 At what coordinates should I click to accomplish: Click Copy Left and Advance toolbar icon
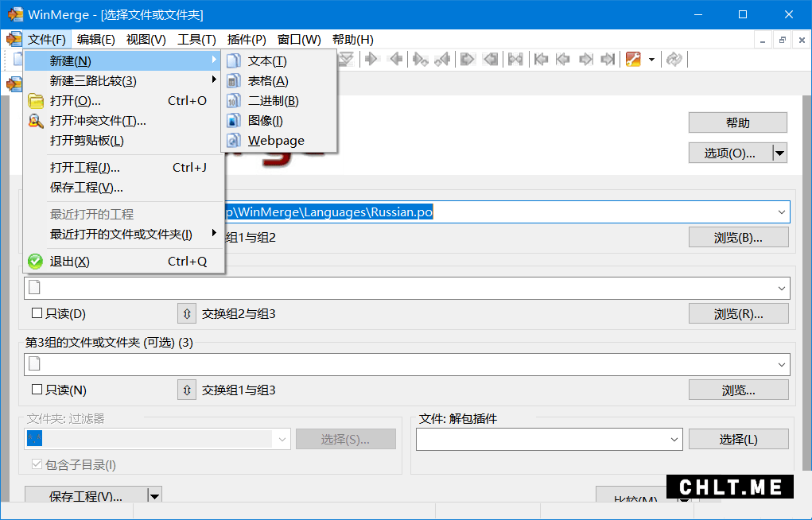pos(441,60)
